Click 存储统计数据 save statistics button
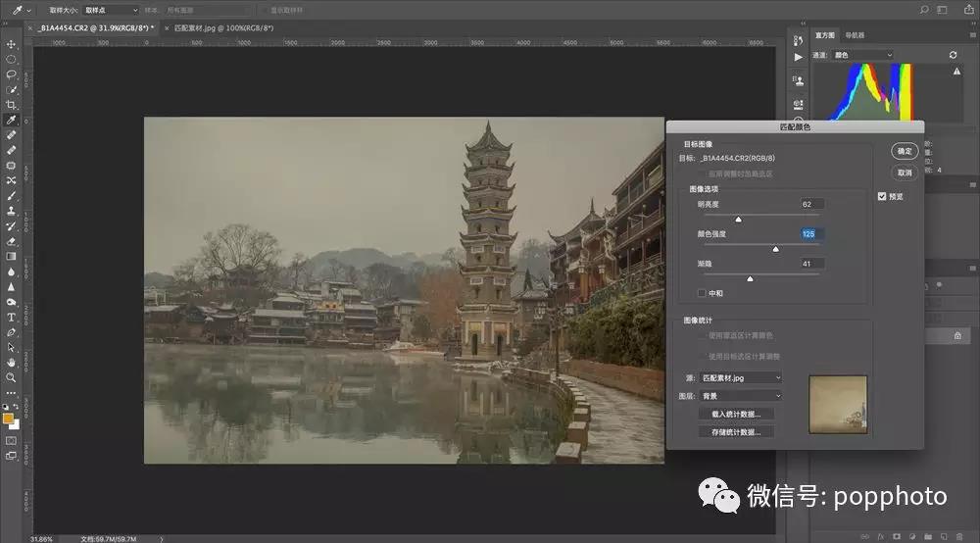 coord(736,432)
